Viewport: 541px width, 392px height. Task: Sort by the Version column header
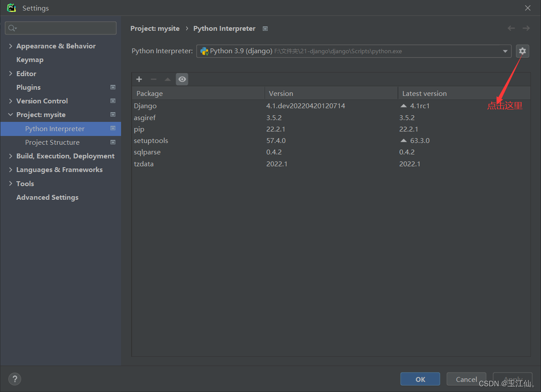(331, 93)
